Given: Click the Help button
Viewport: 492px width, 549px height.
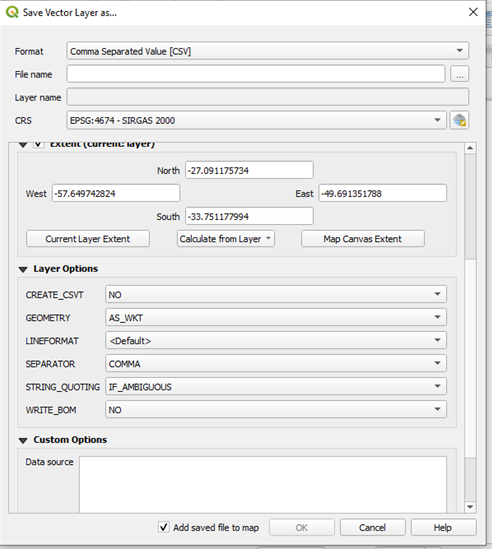Looking at the screenshot, I should pos(443,527).
